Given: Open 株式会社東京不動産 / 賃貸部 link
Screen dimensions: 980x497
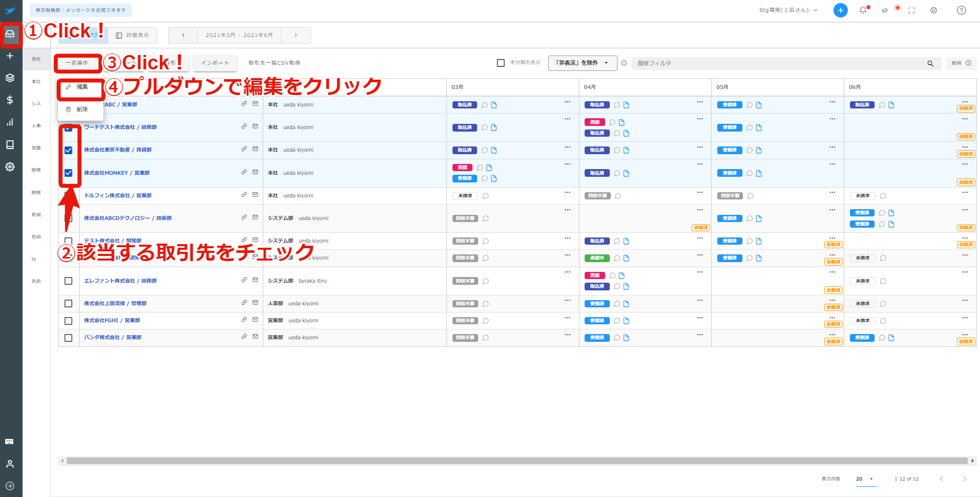Looking at the screenshot, I should (118, 150).
